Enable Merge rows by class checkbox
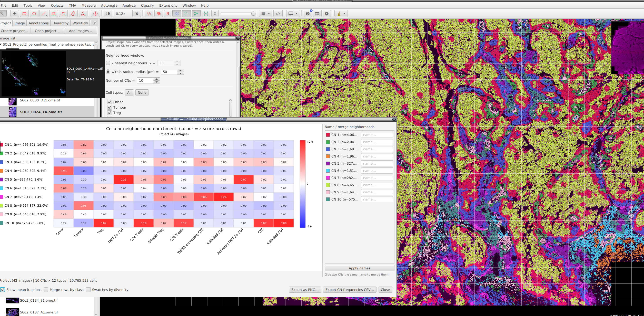 tap(46, 290)
